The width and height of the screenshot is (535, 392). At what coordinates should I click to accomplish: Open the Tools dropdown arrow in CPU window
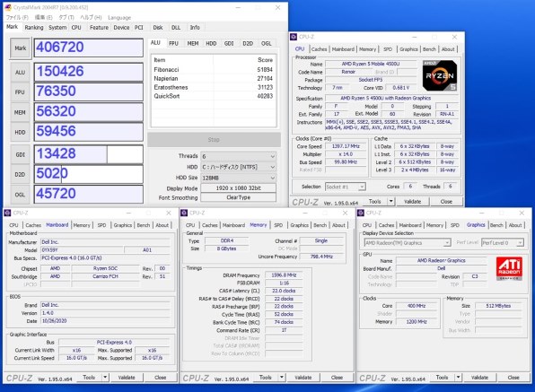(x=391, y=202)
